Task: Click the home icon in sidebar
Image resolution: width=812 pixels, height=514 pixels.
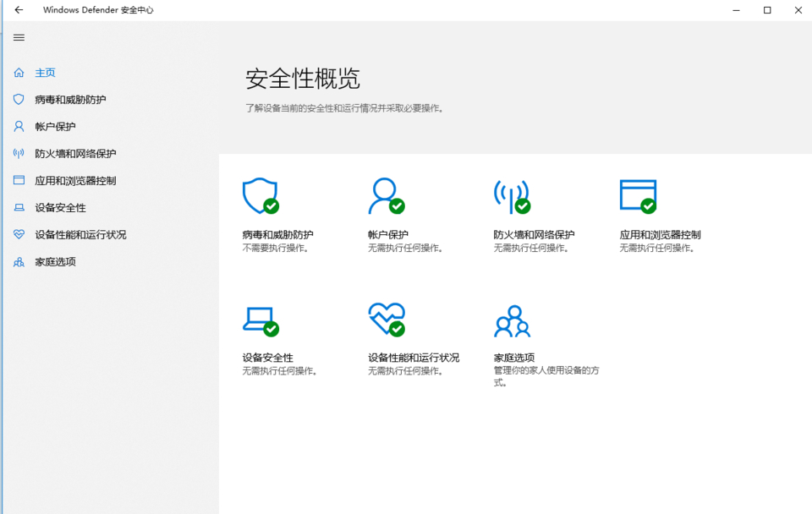Action: click(19, 73)
